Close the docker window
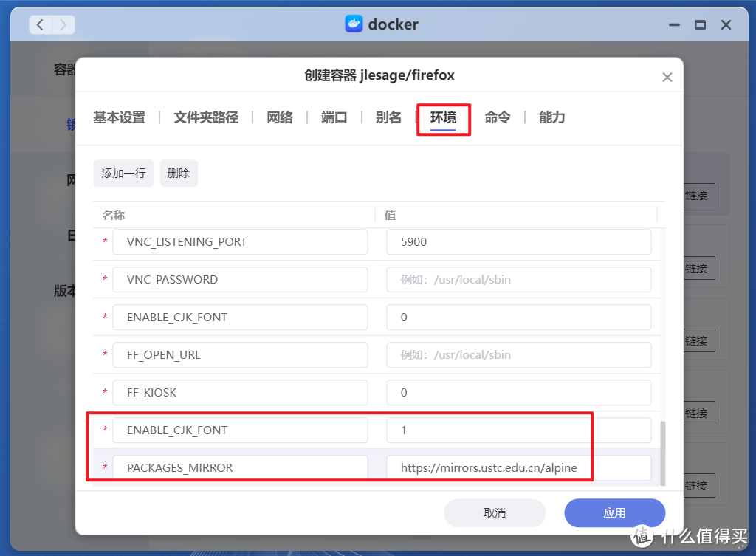756x556 pixels. pos(726,24)
